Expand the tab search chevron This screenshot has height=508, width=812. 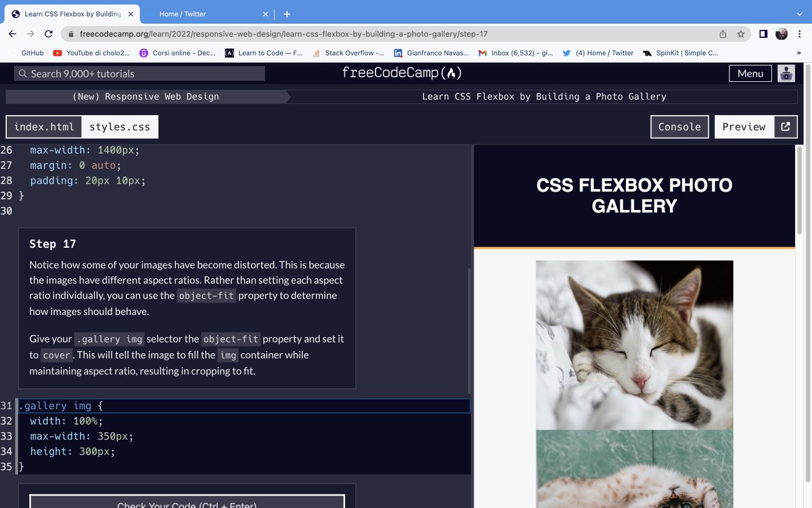pyautogui.click(x=799, y=14)
